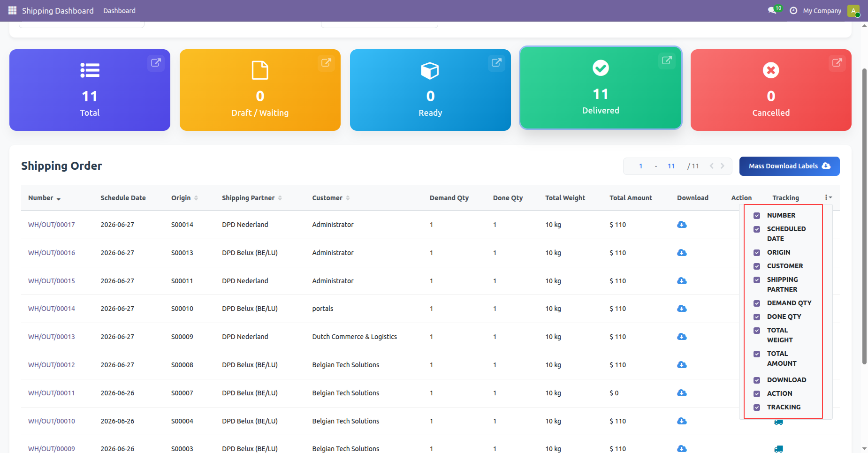Viewport: 868px width, 453px height.
Task: Go to next page of orders
Action: [x=723, y=166]
